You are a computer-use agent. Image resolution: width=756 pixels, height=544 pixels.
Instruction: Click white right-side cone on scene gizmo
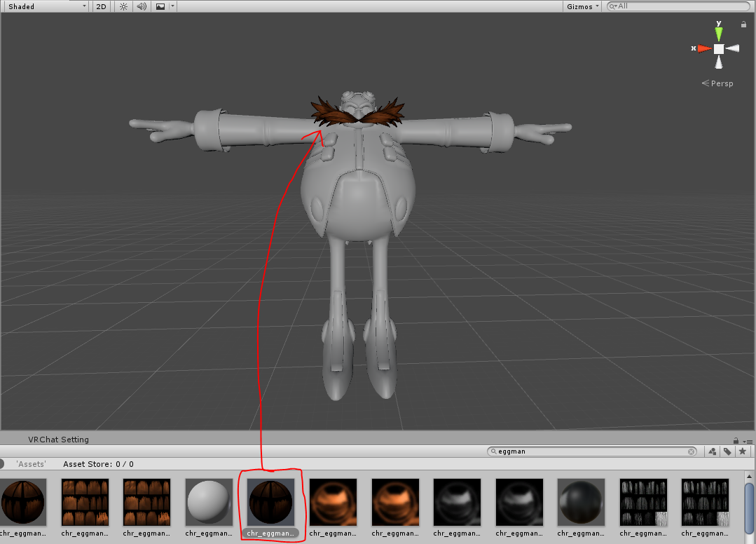[x=732, y=48]
